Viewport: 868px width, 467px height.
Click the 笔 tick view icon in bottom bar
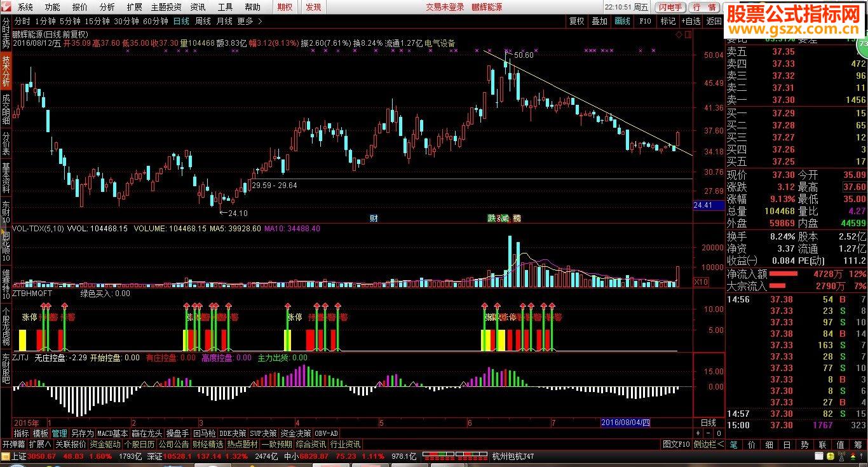coord(733,445)
